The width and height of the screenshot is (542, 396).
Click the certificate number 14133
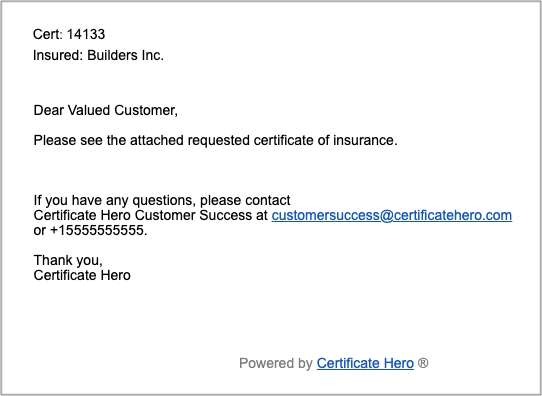[x=86, y=34]
